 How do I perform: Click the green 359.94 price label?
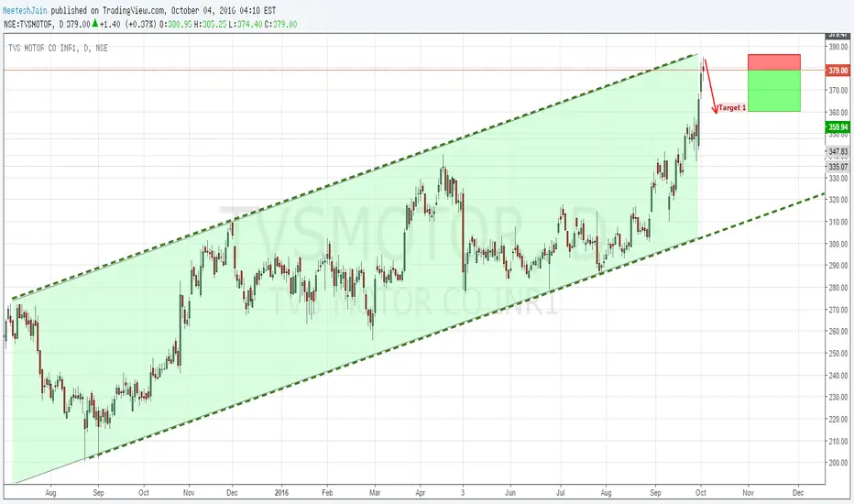pos(838,127)
